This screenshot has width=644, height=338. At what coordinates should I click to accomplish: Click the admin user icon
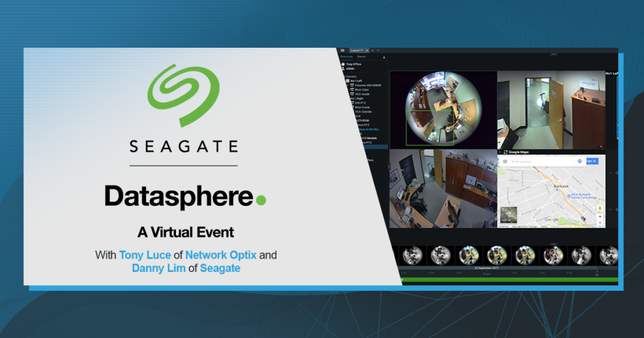click(x=343, y=68)
